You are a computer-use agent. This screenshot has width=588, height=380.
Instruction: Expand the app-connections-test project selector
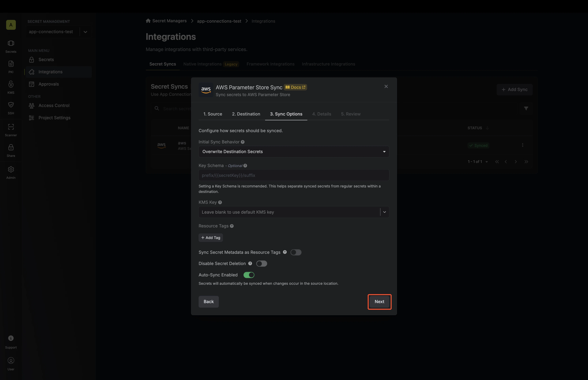click(85, 32)
